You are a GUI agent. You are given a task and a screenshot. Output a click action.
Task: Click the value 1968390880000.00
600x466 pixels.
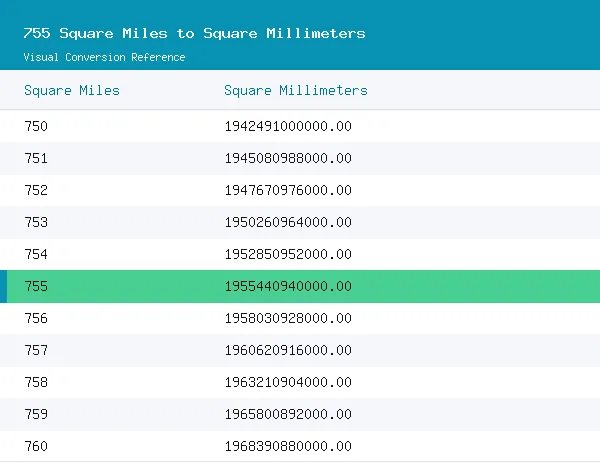pos(288,446)
